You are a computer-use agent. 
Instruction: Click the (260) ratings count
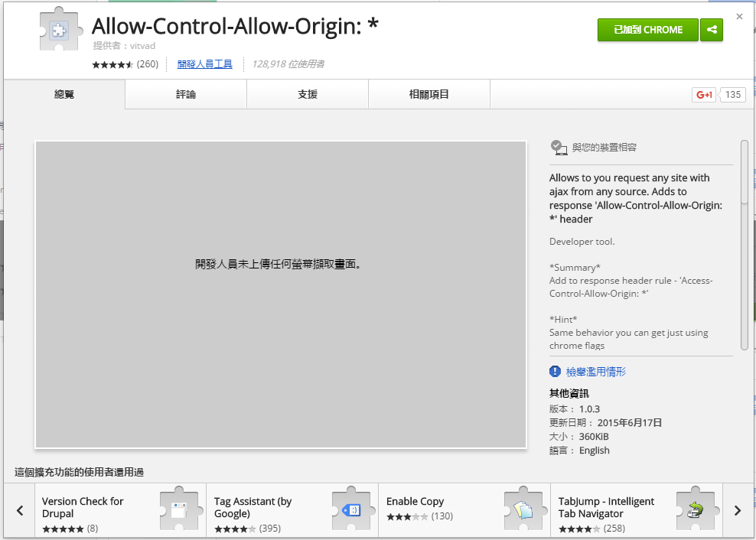148,64
